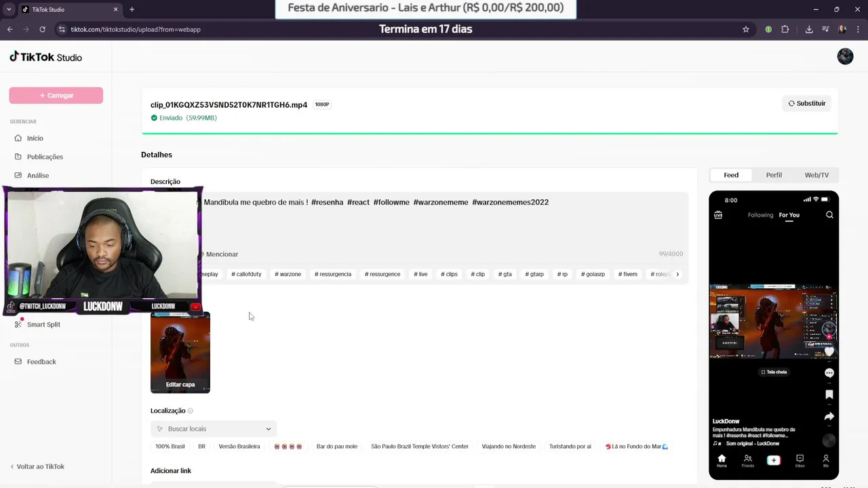Select the Viajando no Nordeste location
868x488 pixels.
tap(509, 447)
